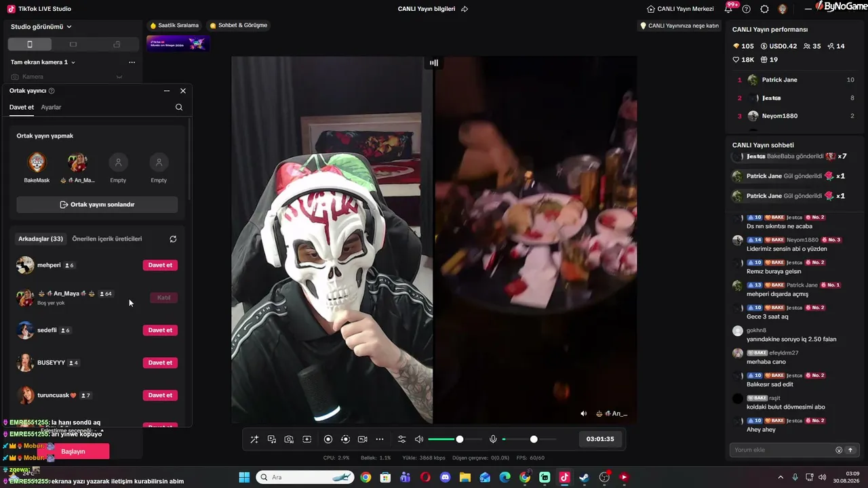This screenshot has width=868, height=488.
Task: Open the emoji picker in comment box
Action: click(839, 450)
